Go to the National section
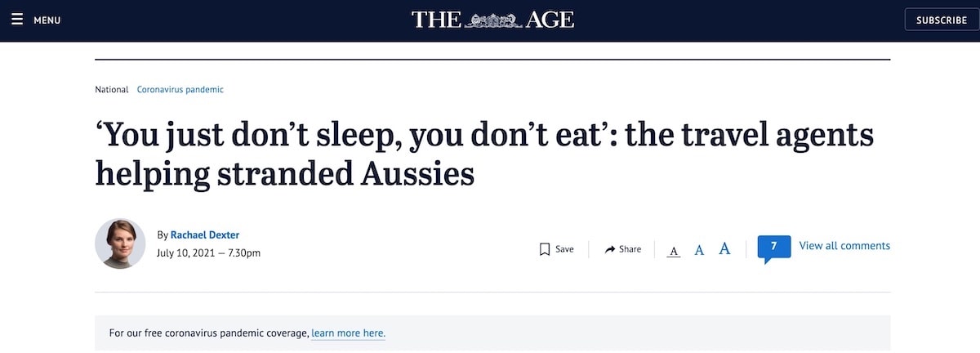 pos(112,89)
